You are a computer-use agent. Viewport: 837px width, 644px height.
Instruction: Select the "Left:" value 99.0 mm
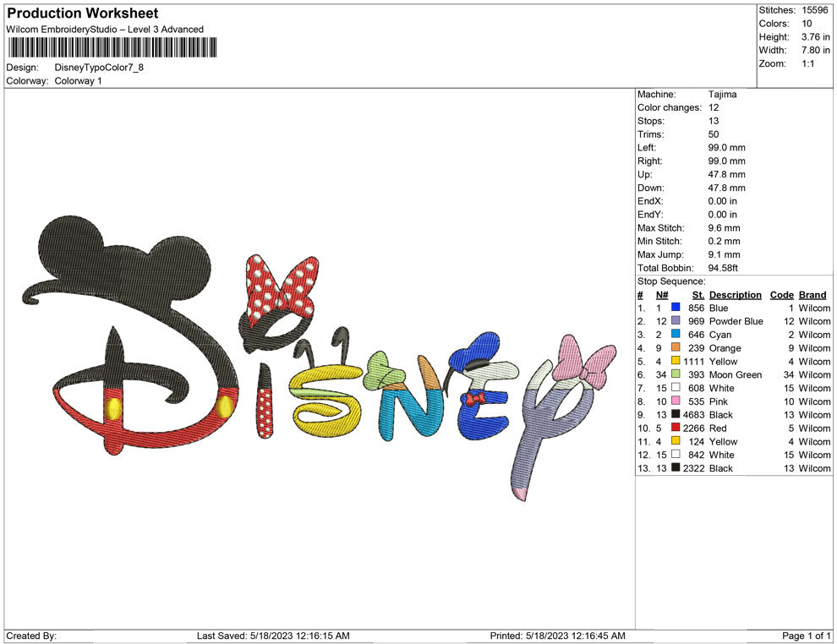pyautogui.click(x=726, y=148)
